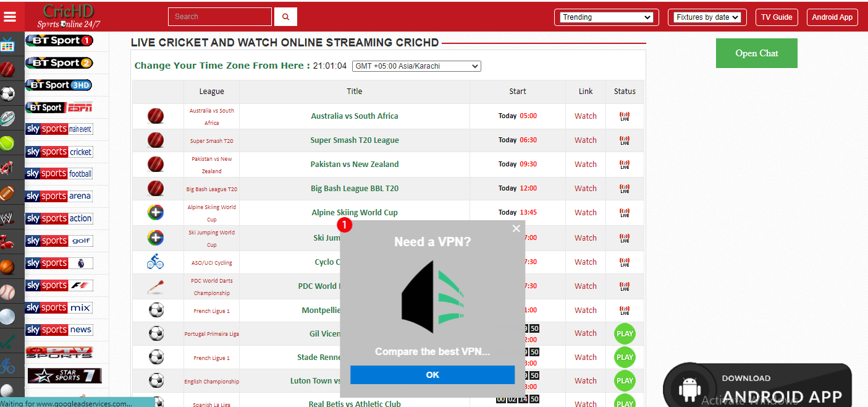Click the League column header

point(212,92)
